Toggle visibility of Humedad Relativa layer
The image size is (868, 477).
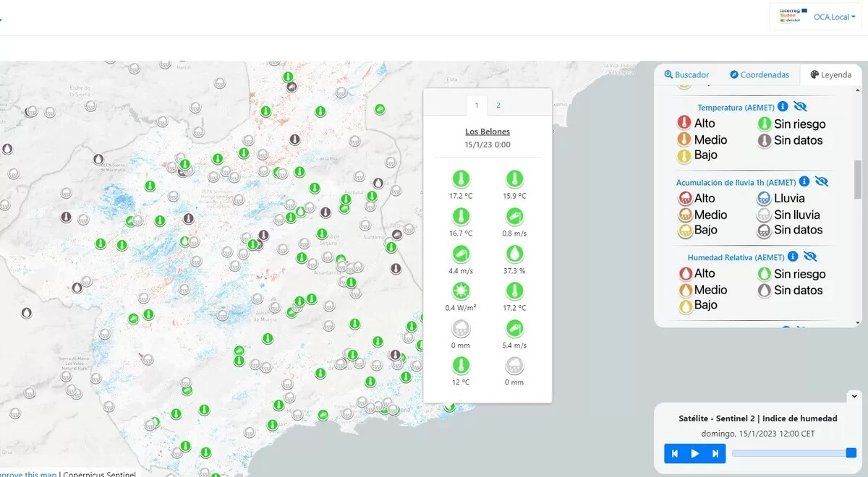click(x=810, y=257)
